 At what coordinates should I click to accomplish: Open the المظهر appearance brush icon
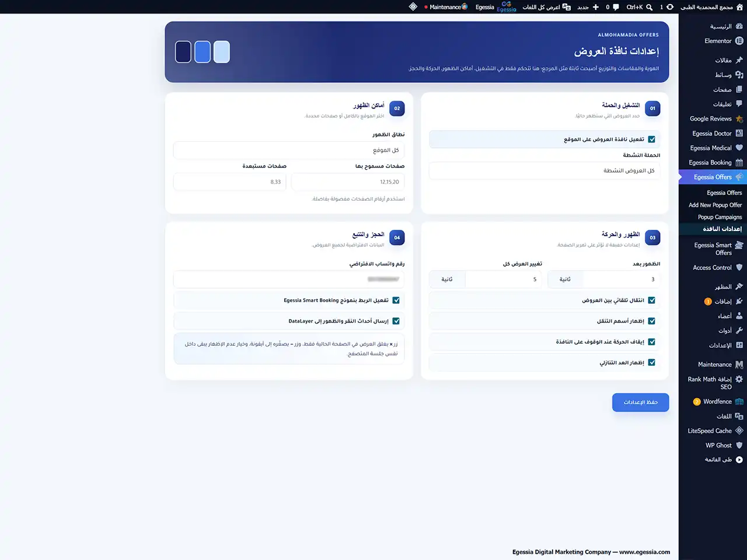(739, 286)
